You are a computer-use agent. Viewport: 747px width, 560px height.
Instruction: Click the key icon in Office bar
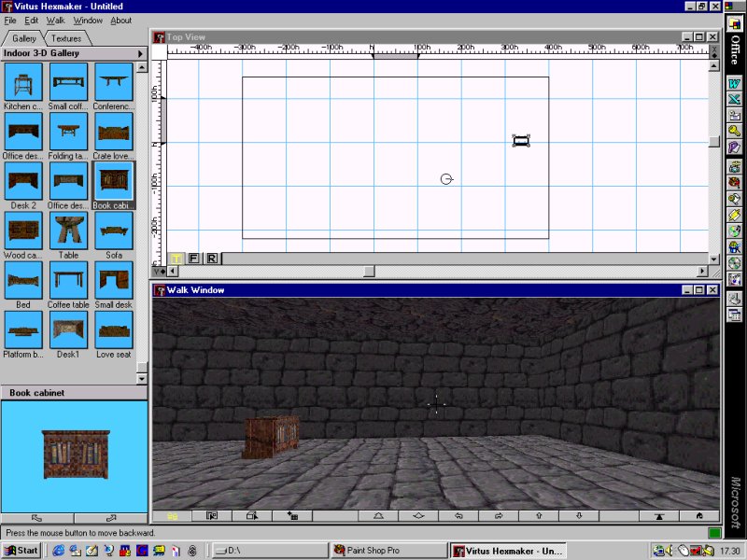point(734,131)
